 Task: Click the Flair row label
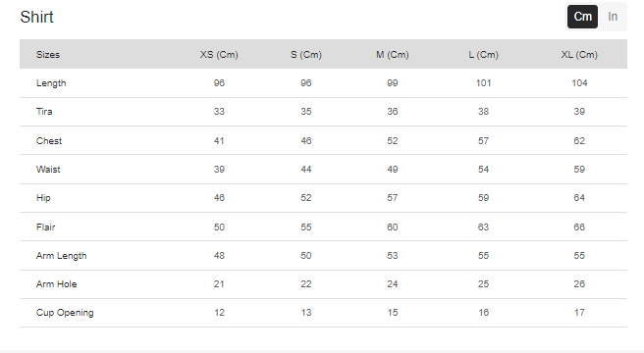(45, 227)
